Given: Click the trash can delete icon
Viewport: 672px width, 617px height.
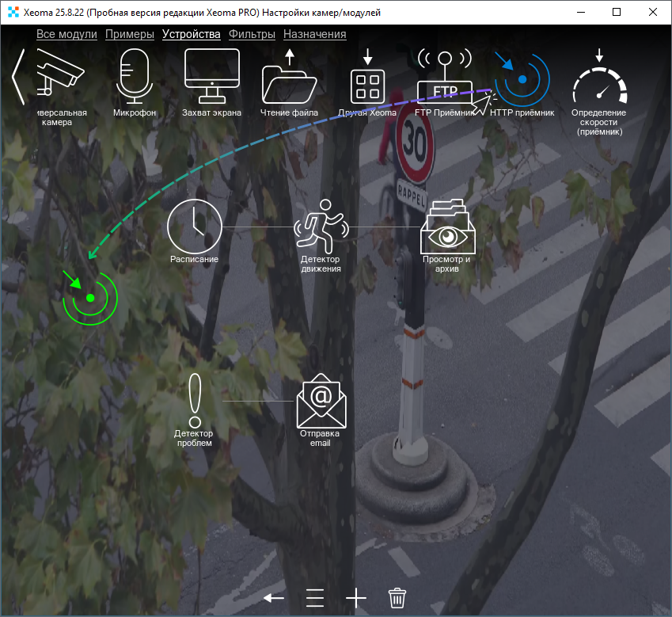Looking at the screenshot, I should tap(397, 597).
